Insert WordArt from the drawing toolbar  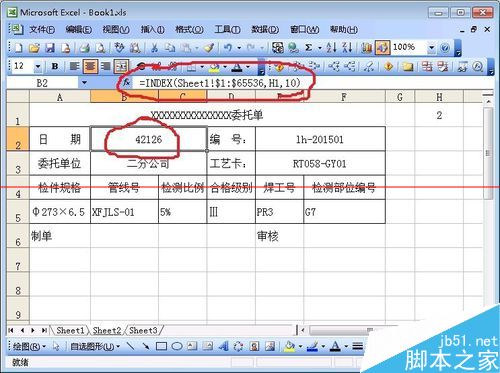[x=223, y=346]
